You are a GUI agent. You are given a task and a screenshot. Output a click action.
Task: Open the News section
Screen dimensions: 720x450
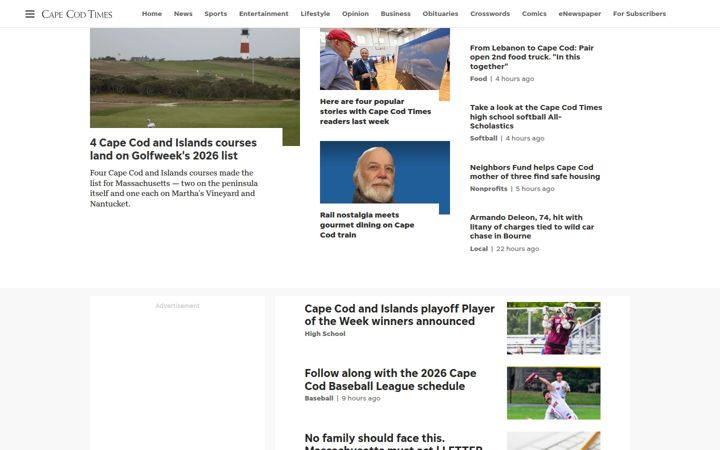point(183,14)
